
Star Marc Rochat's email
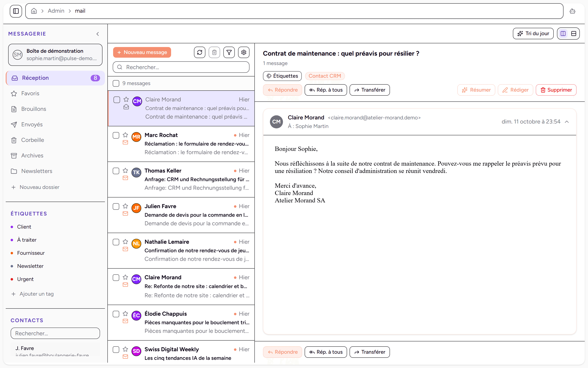(125, 135)
